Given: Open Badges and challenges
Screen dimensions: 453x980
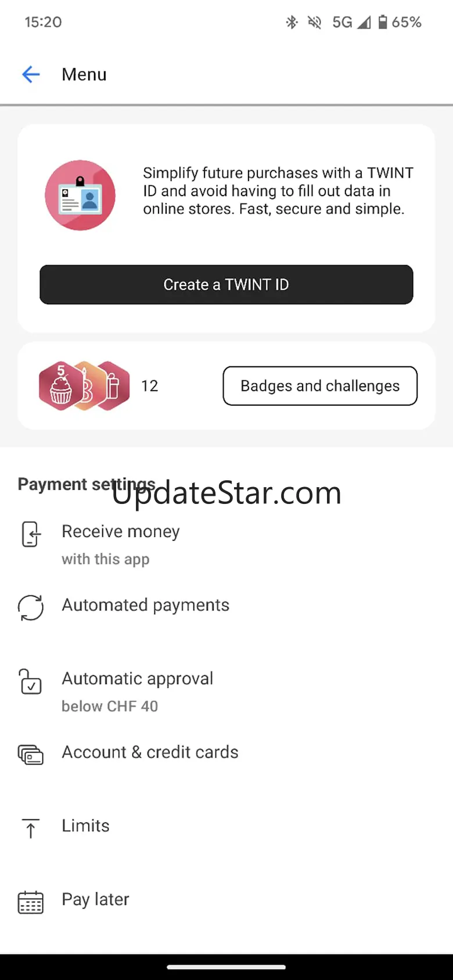Looking at the screenshot, I should pos(320,386).
